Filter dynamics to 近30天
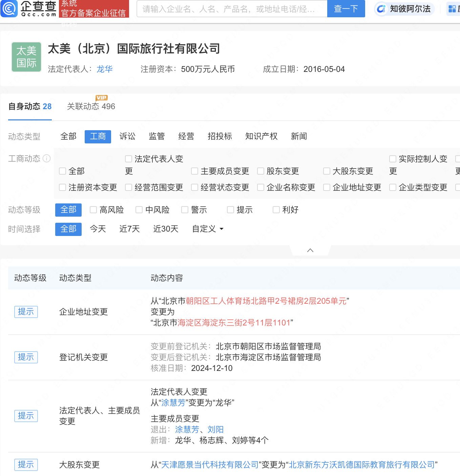 coord(166,229)
